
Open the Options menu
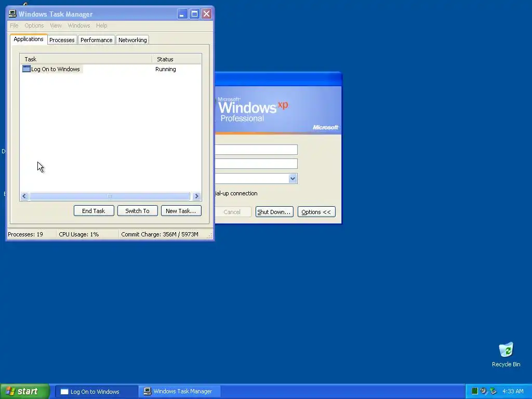coord(34,25)
